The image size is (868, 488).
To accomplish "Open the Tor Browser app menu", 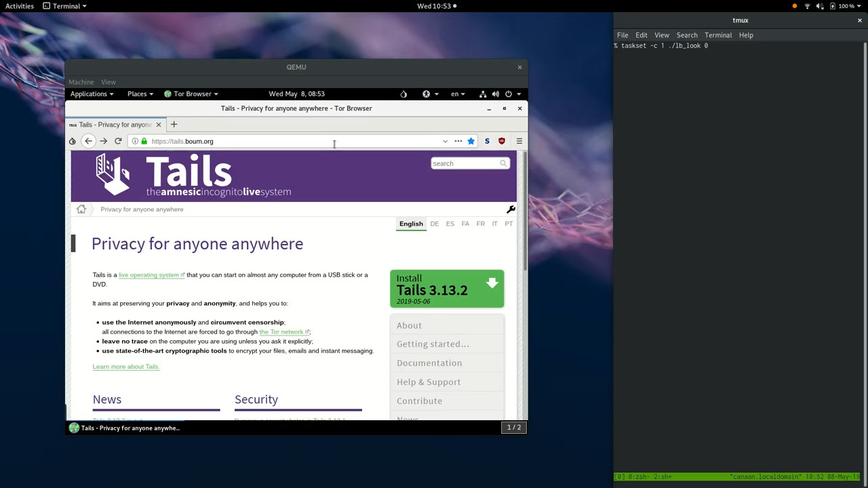I will [x=191, y=94].
